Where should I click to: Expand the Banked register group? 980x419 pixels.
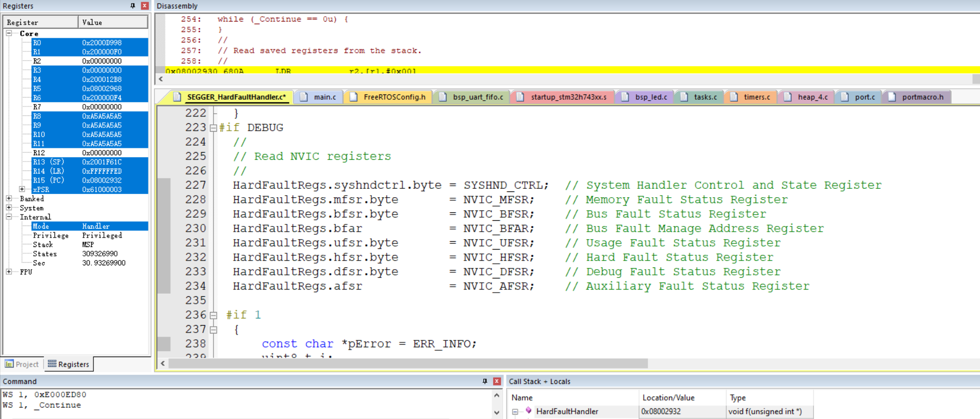coord(9,198)
